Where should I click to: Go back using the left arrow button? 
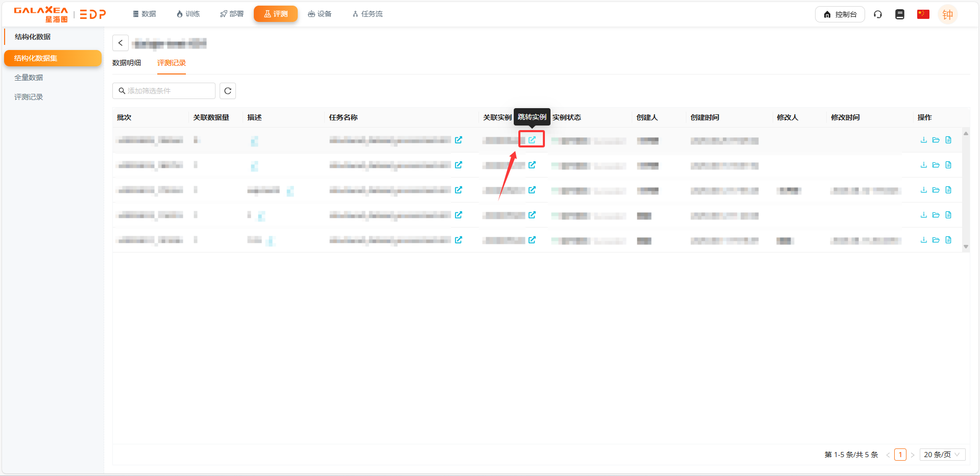(121, 43)
